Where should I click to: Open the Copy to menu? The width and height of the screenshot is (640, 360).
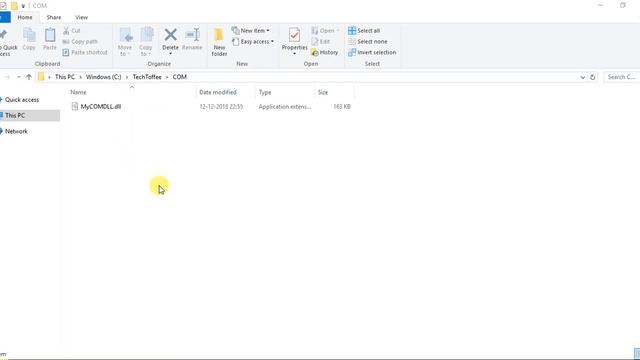146,42
